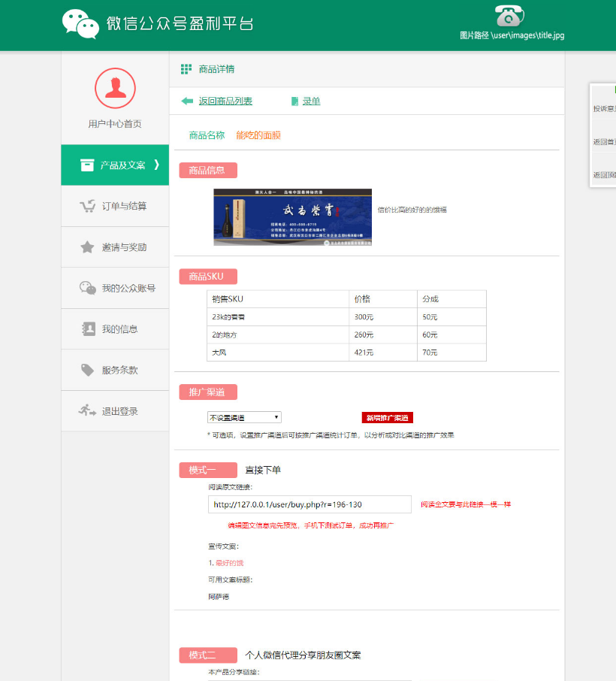Click the archive box icon beside 产品及文案

[x=87, y=165]
